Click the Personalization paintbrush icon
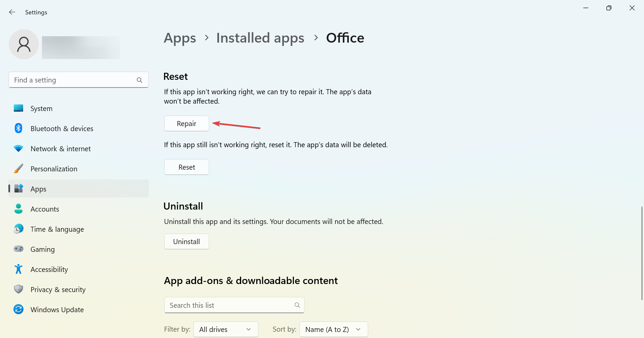This screenshot has width=644, height=338. coord(18,169)
